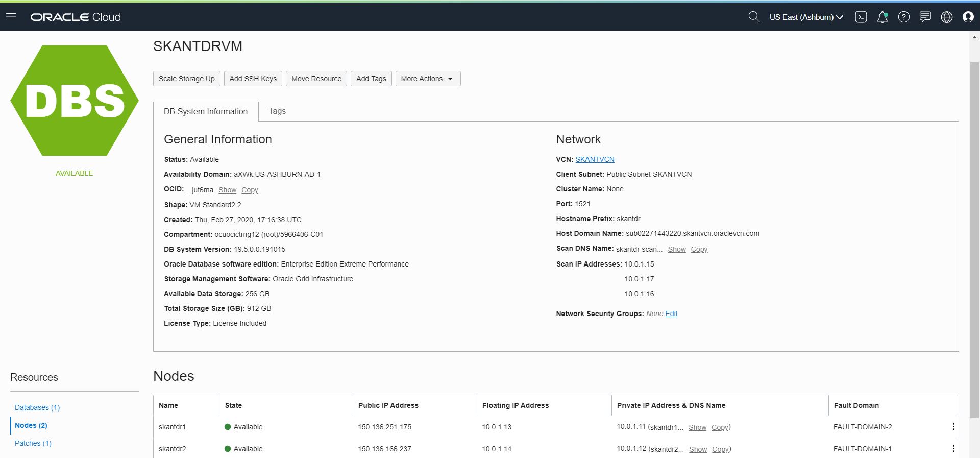Click the Oracle Cloud logo

tap(76, 17)
